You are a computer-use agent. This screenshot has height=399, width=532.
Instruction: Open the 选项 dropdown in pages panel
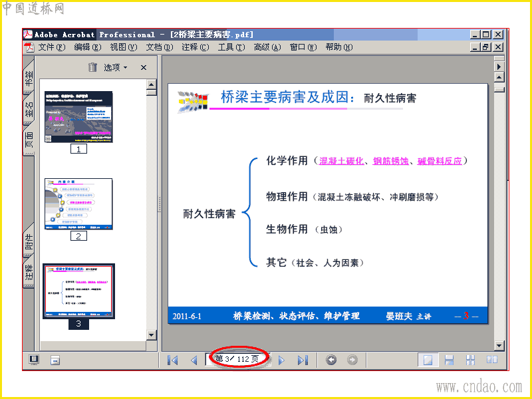pos(116,68)
